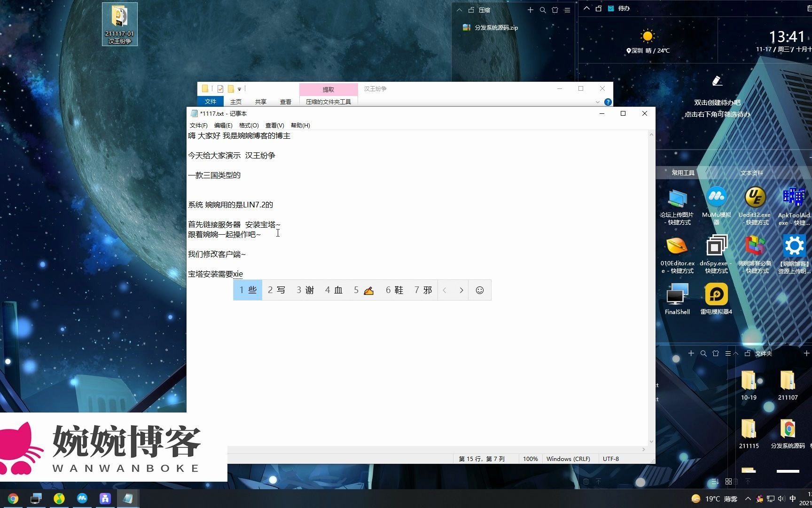
Task: Click the 共享 tab in Explorer window
Action: click(x=261, y=102)
